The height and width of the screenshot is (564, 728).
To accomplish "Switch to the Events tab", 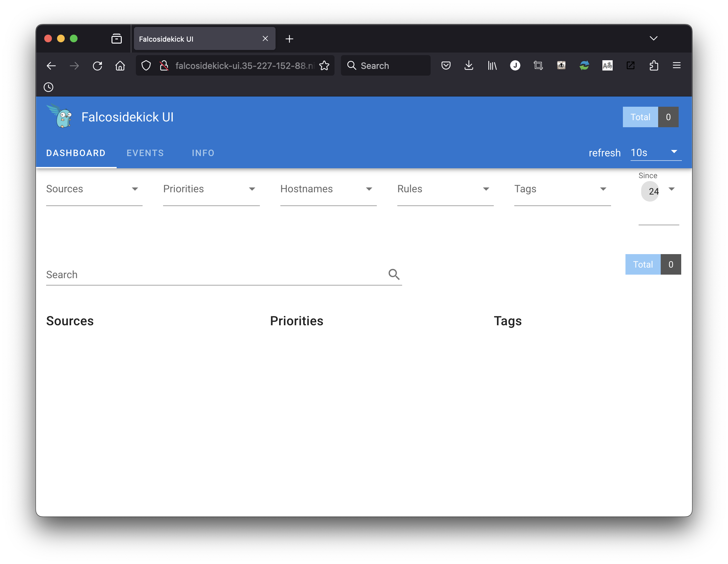I will tap(145, 153).
